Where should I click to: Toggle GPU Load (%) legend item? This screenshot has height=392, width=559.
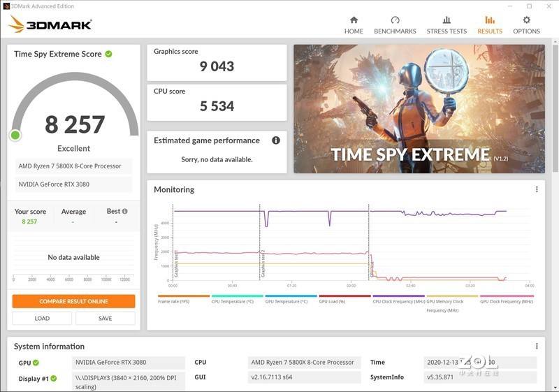344,299
